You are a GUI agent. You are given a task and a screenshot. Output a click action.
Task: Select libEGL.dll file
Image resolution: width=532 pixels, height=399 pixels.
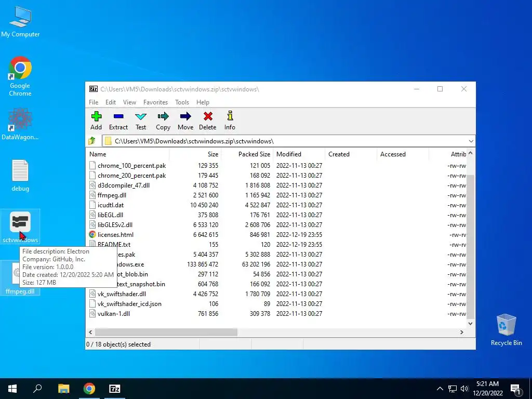110,215
